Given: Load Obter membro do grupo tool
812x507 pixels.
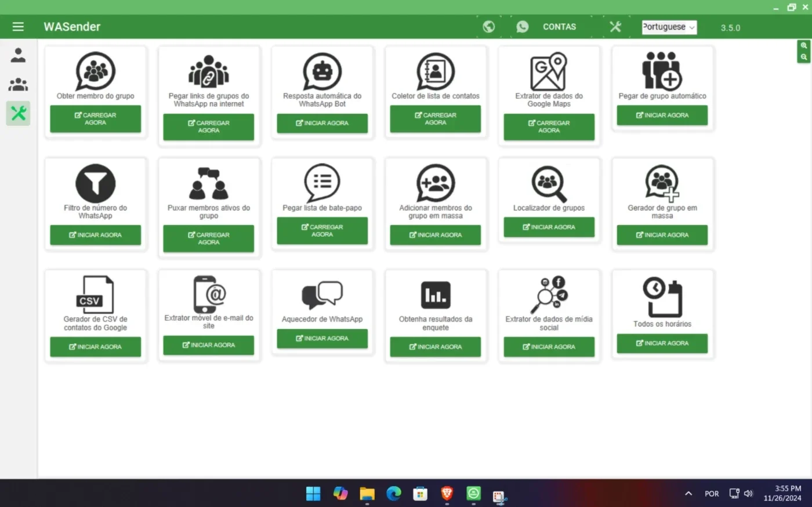Looking at the screenshot, I should (x=96, y=119).
